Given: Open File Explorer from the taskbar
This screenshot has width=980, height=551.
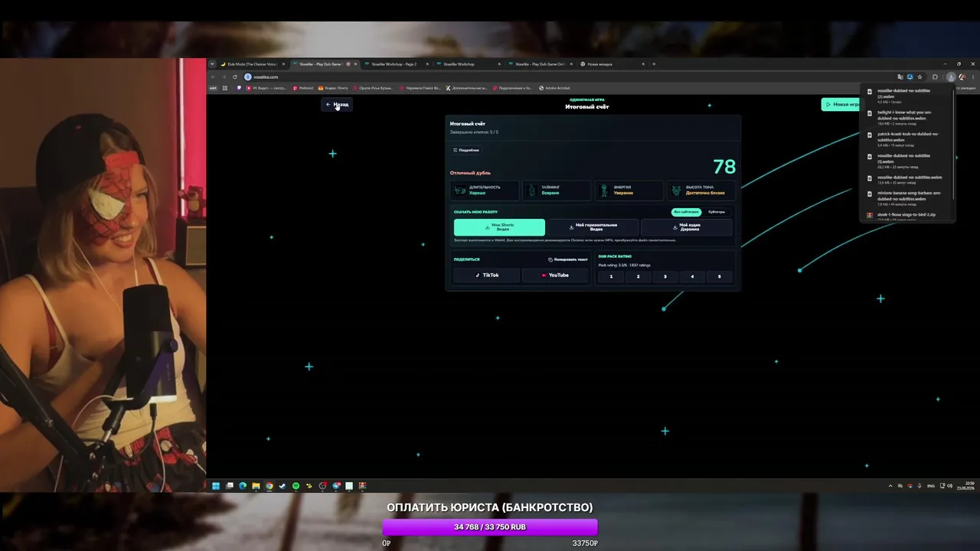Looking at the screenshot, I should pyautogui.click(x=256, y=486).
